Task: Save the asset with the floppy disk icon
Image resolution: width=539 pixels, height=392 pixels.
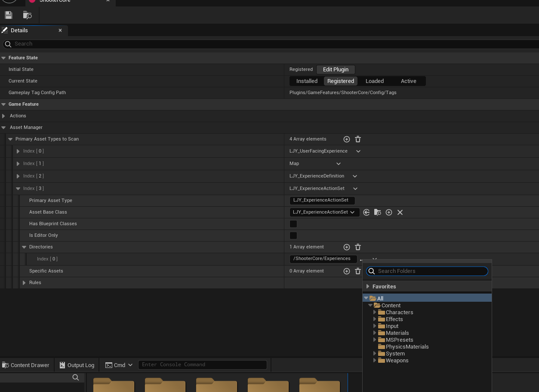Action: (9, 15)
